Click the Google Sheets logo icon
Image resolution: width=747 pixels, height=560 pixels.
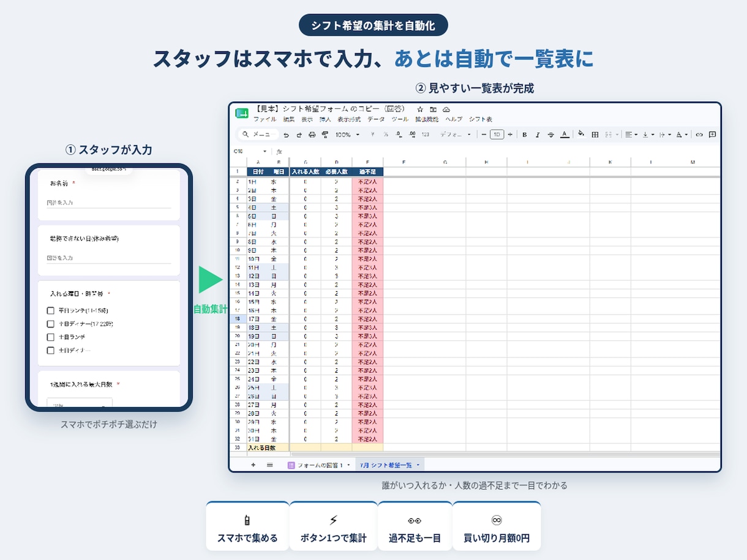click(x=242, y=113)
